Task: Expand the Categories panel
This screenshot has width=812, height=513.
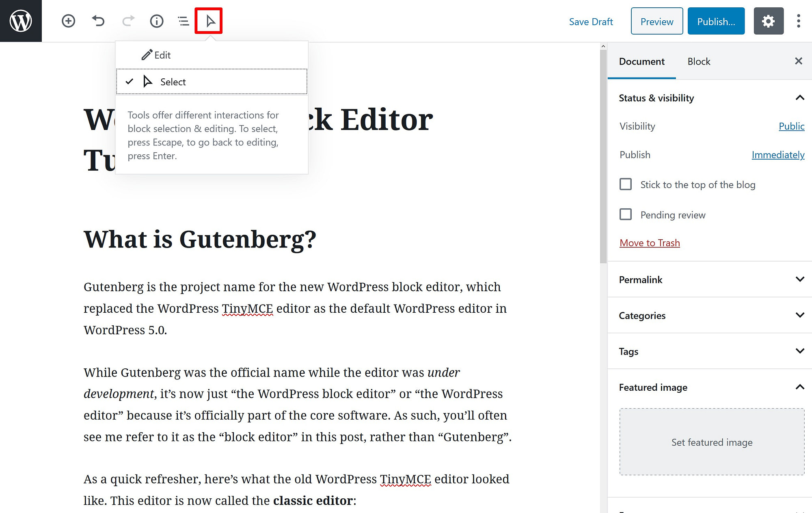Action: click(x=710, y=315)
